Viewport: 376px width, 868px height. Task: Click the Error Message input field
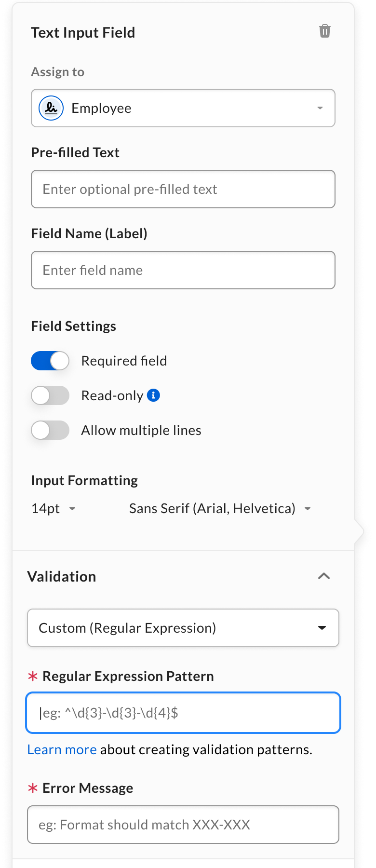pos(183,825)
